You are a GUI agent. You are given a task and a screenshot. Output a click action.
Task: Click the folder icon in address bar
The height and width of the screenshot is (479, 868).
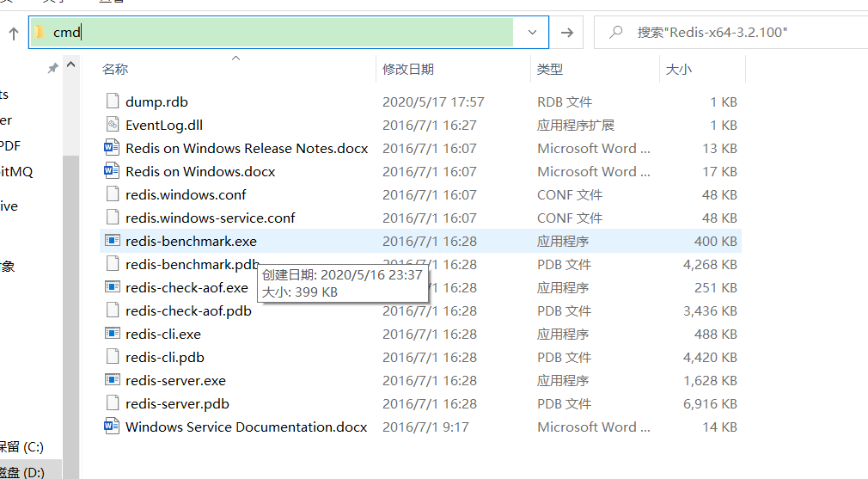coord(39,32)
